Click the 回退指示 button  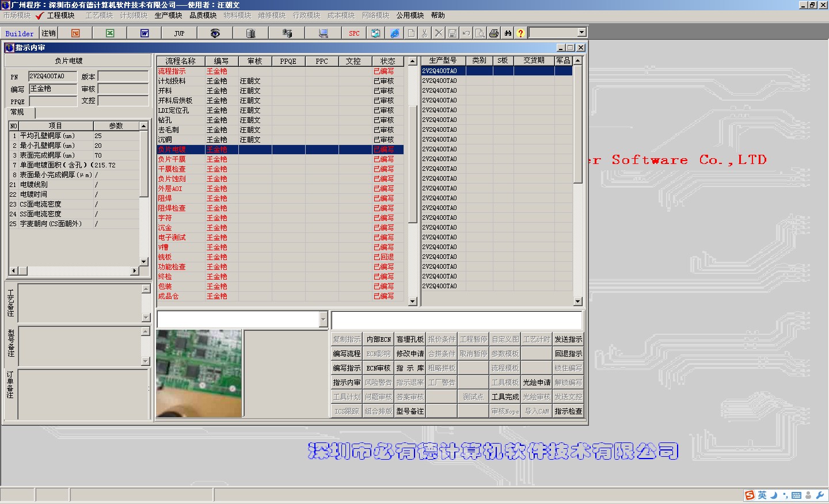coord(568,354)
